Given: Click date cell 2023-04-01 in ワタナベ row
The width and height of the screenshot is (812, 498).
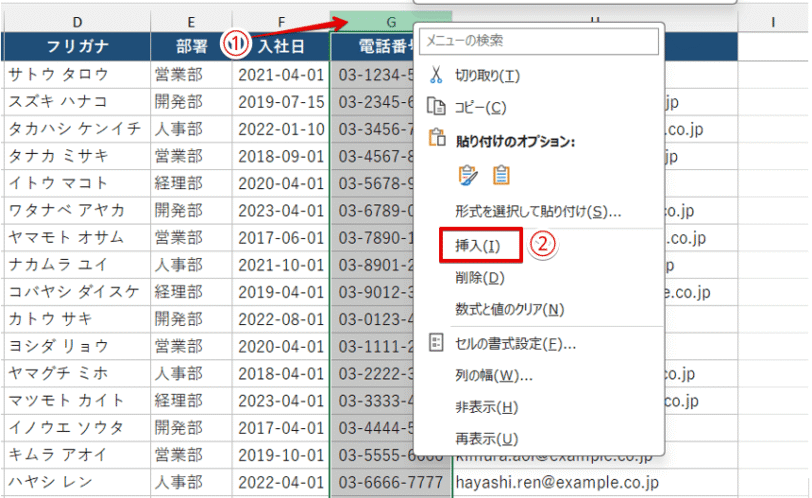Looking at the screenshot, I should pos(281,211).
